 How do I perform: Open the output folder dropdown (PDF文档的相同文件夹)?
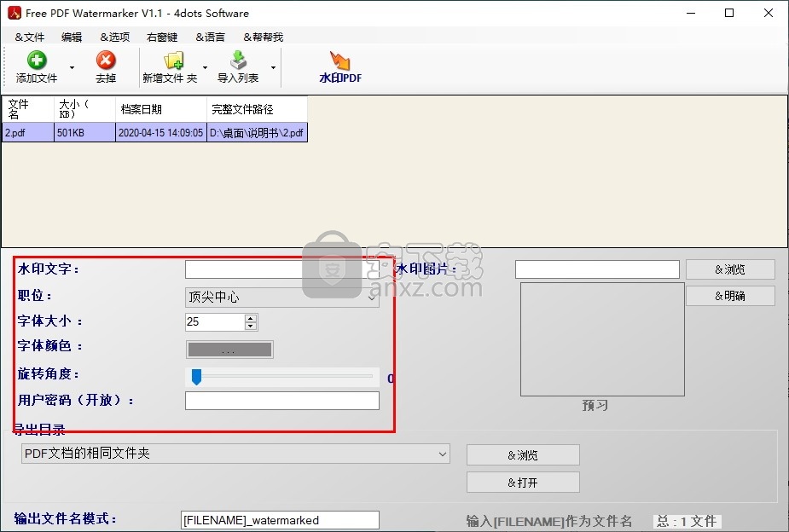pyautogui.click(x=235, y=454)
